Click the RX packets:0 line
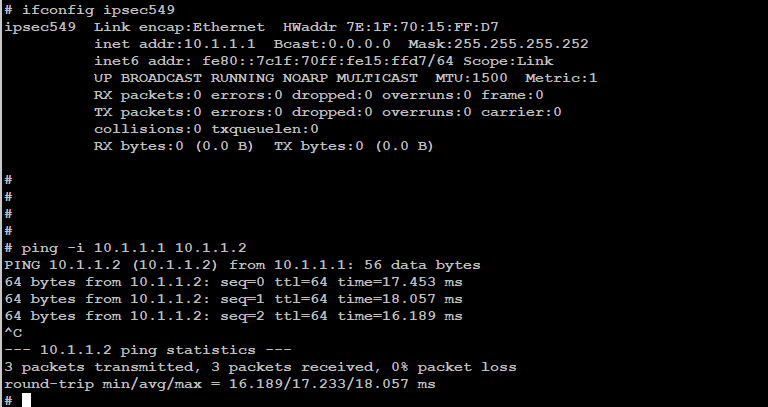Screen dimensions: 768x407 [x=319, y=95]
